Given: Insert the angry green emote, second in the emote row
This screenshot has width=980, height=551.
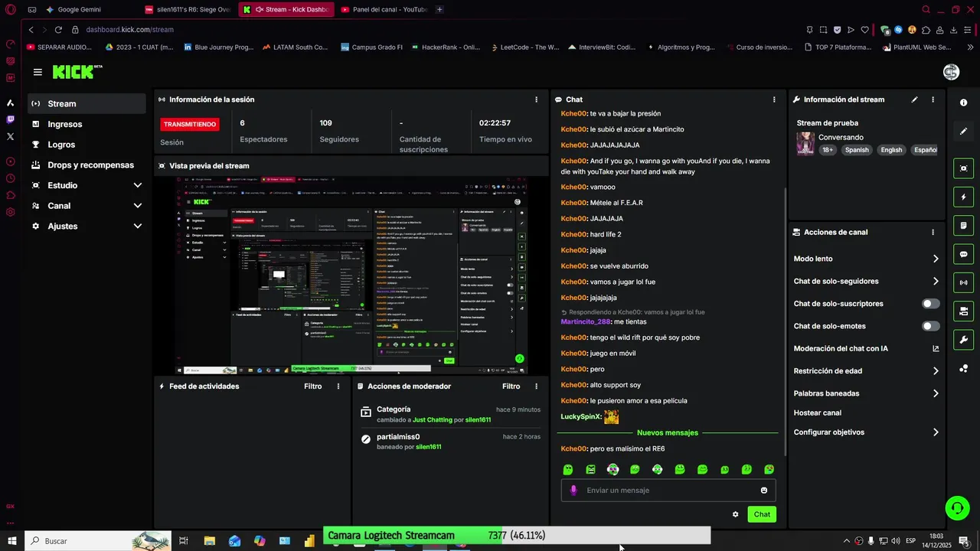Looking at the screenshot, I should [x=590, y=470].
